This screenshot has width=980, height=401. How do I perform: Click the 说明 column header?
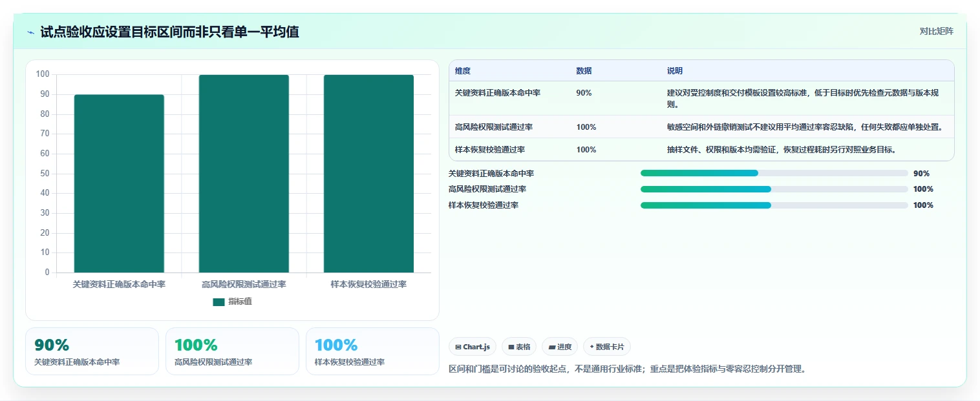[x=675, y=71]
